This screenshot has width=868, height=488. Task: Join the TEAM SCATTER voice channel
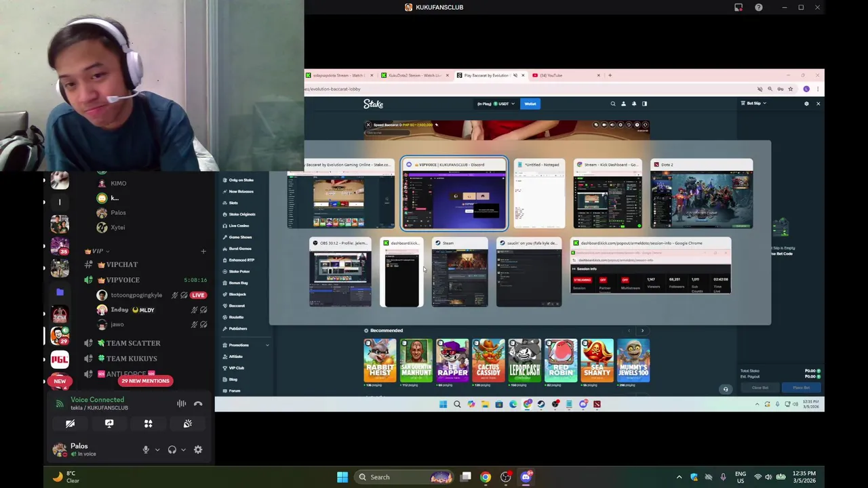pyautogui.click(x=133, y=343)
